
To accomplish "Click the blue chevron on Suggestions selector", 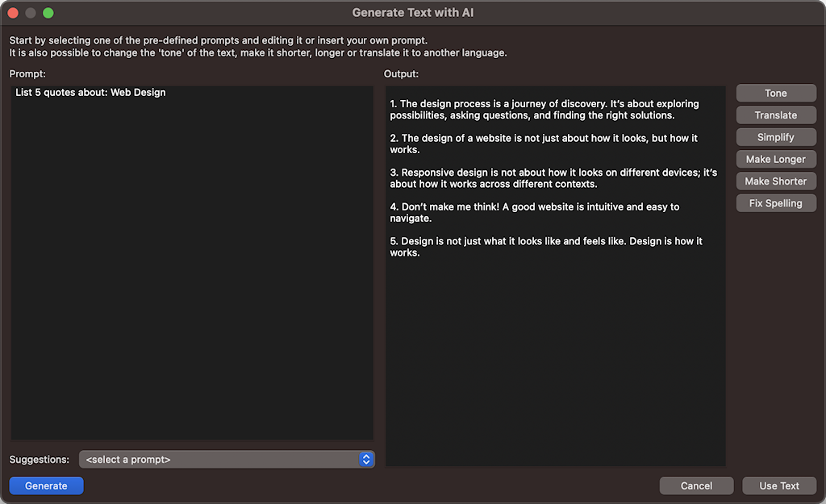I will (x=366, y=460).
